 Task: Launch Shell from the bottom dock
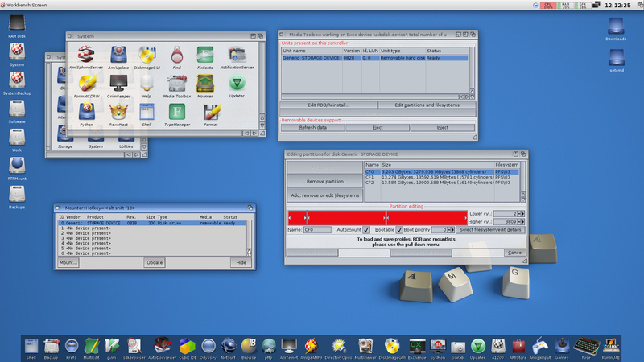pyautogui.click(x=31, y=345)
